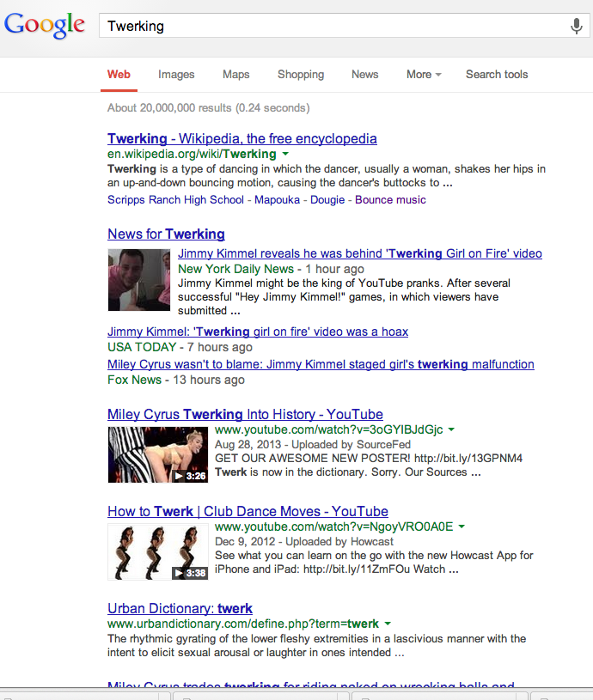Play the How to Twerk 3:38 thumbnail
Viewport: 593px width, 700px height.
click(158, 551)
